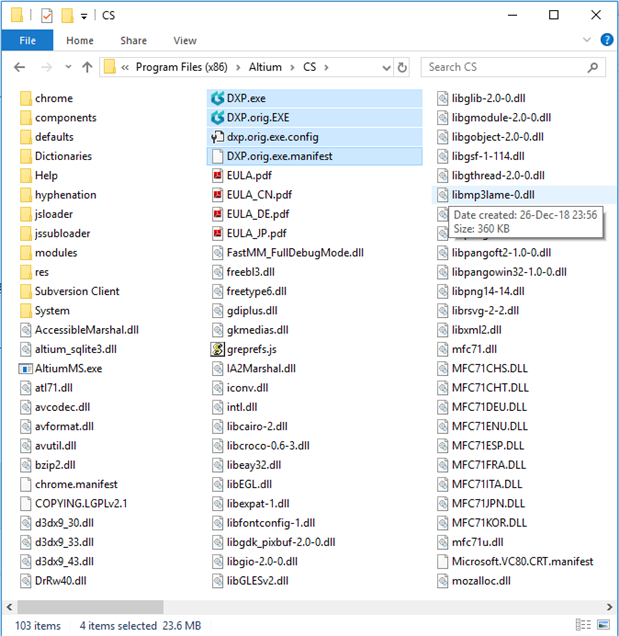
Task: Select the file MFC71ENU.DLL
Action: (482, 427)
